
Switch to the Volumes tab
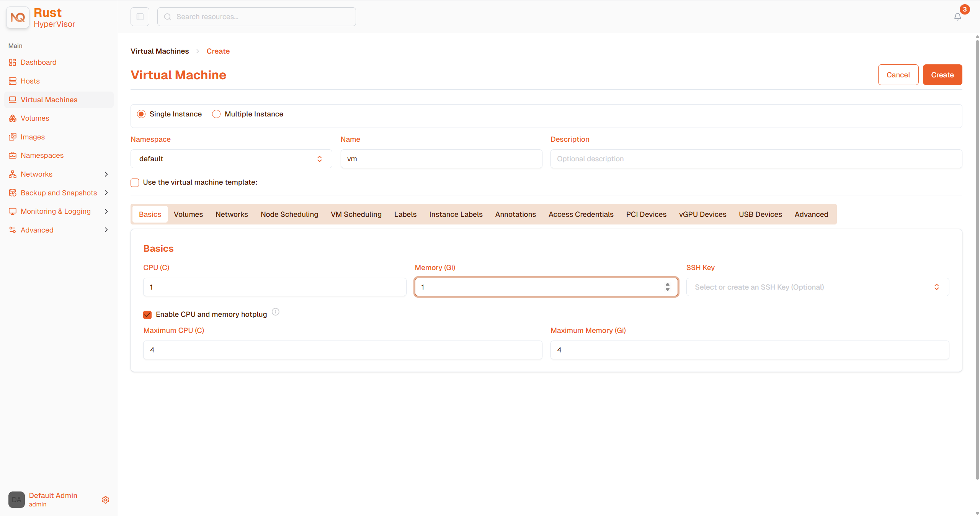point(188,215)
